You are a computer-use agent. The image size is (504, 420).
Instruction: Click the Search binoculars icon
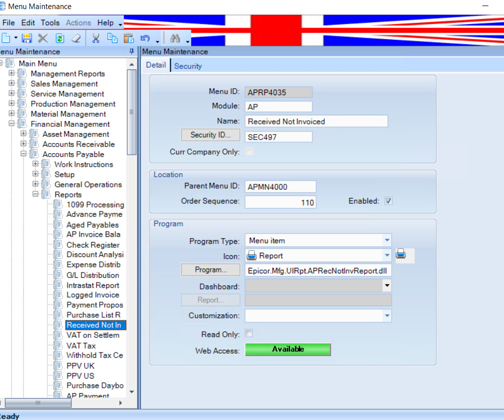click(x=175, y=38)
